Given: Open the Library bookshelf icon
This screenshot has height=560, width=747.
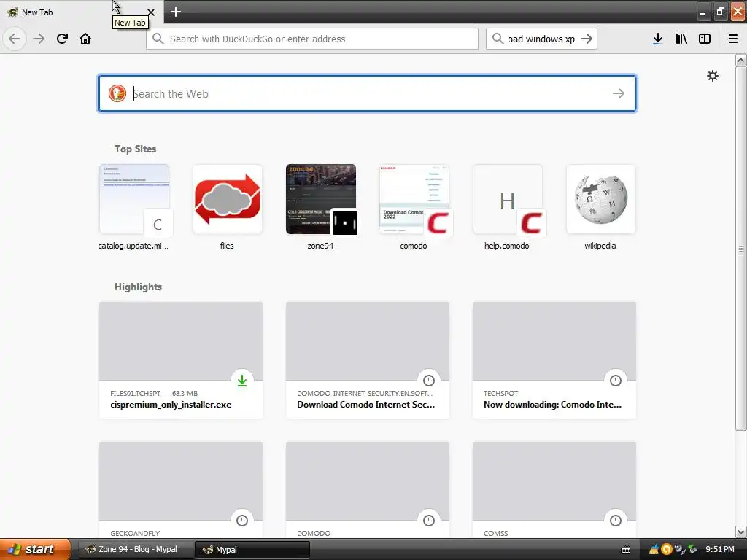Looking at the screenshot, I should pos(681,39).
